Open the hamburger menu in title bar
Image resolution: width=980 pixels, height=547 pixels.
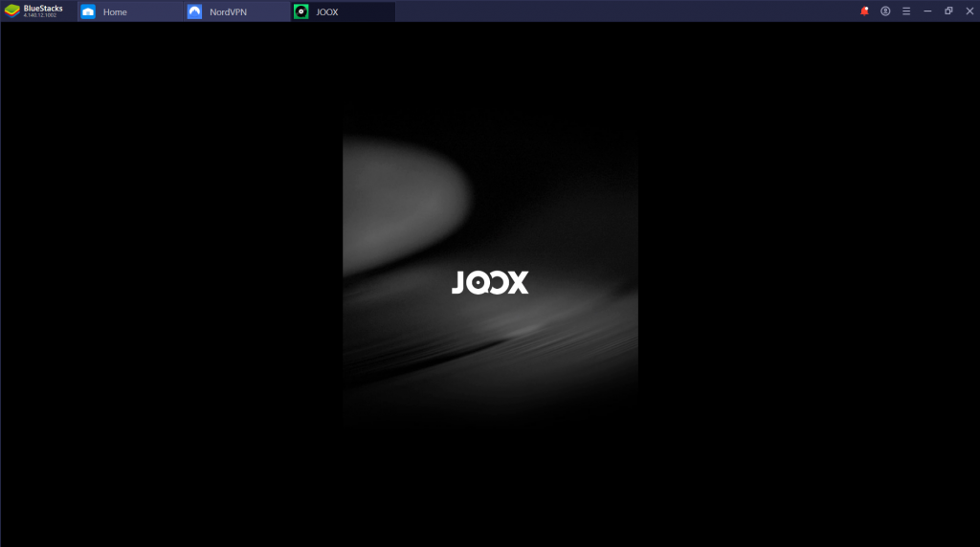point(906,11)
